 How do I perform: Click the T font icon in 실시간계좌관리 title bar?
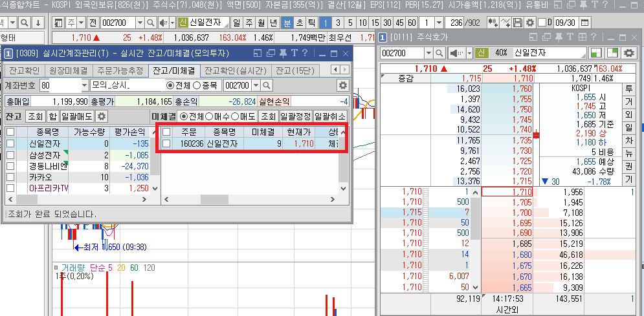point(294,53)
